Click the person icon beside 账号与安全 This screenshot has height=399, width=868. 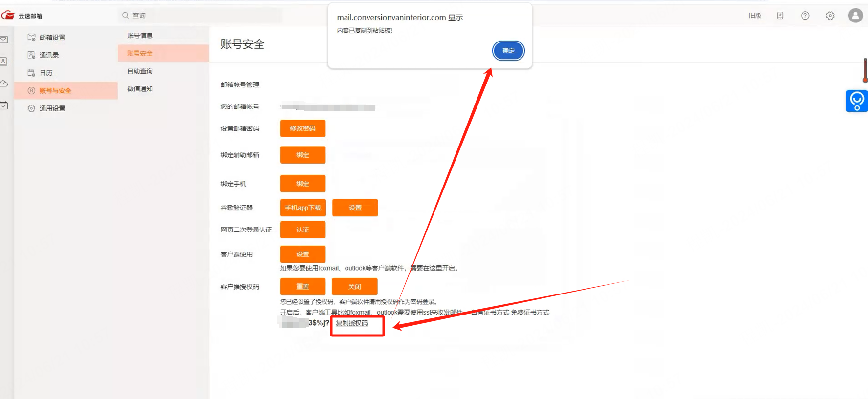[31, 91]
